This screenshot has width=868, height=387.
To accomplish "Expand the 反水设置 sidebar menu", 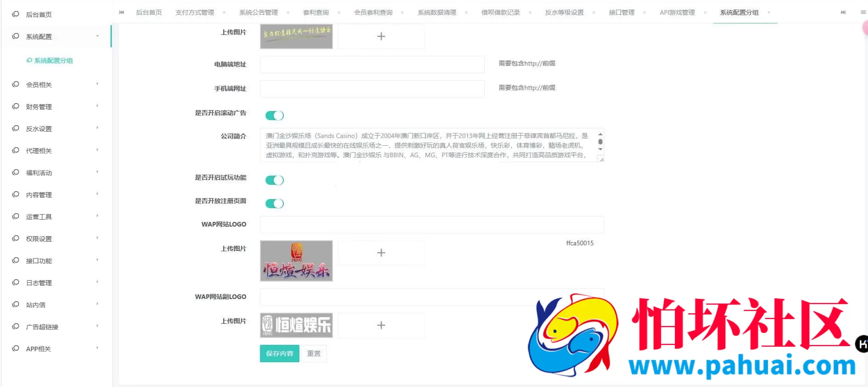I will click(97, 128).
